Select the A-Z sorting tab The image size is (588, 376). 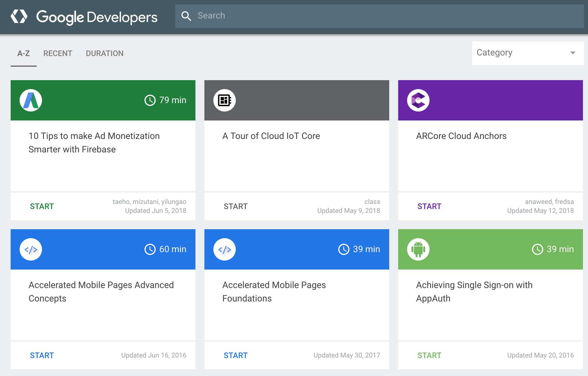click(x=24, y=54)
